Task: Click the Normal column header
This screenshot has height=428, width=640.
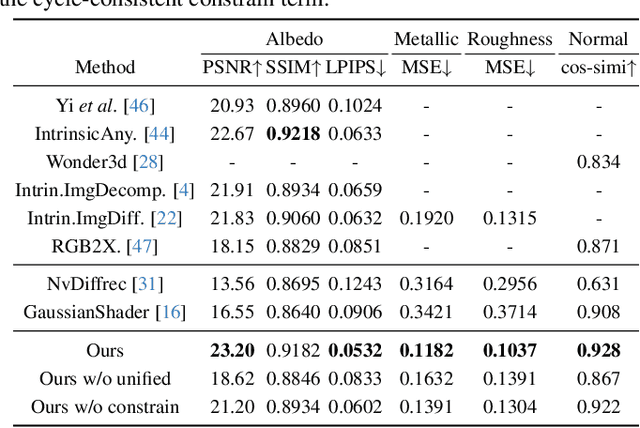Action: (598, 40)
